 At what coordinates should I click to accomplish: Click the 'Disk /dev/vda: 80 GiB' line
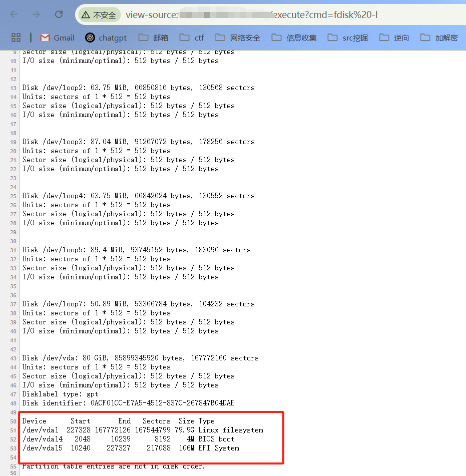point(140,358)
